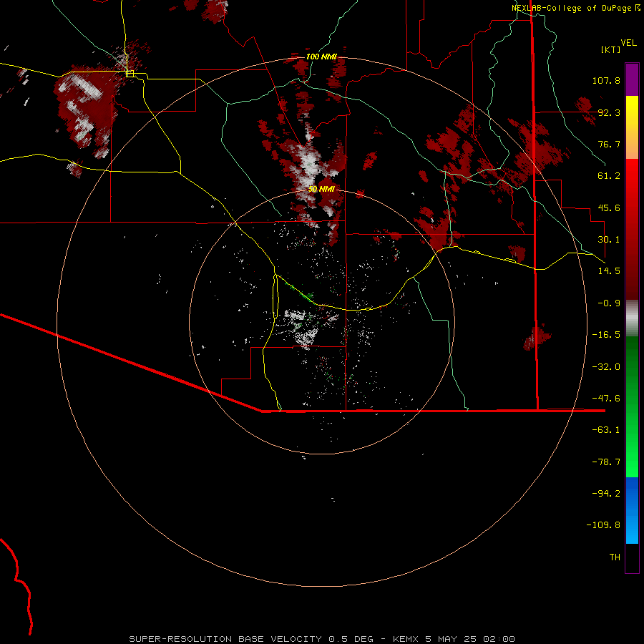Click the -109.8 legend value
The height and width of the screenshot is (644, 644).
pos(603,525)
